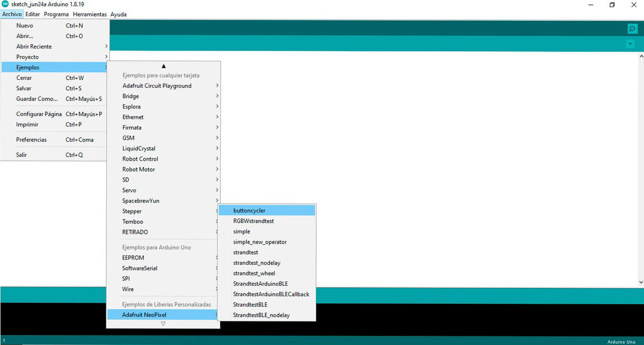Open the Serial Monitor magnifier icon

coord(632,29)
